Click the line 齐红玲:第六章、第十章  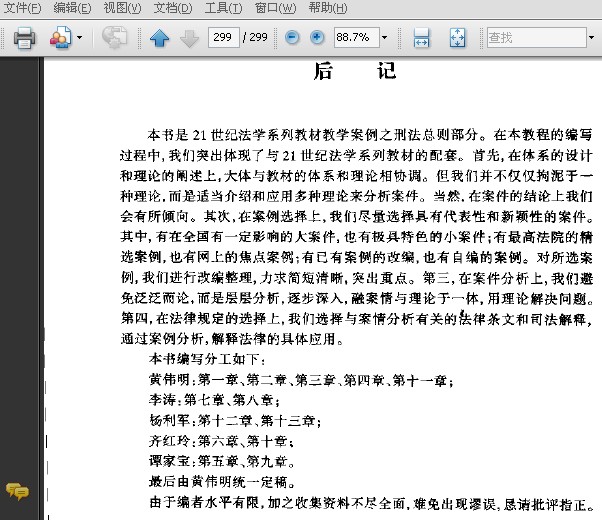click(221, 441)
